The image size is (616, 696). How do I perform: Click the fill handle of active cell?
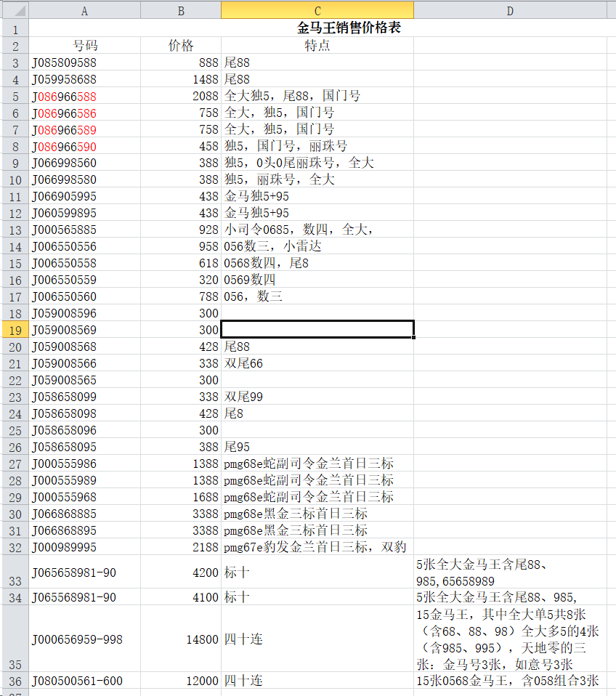click(413, 337)
